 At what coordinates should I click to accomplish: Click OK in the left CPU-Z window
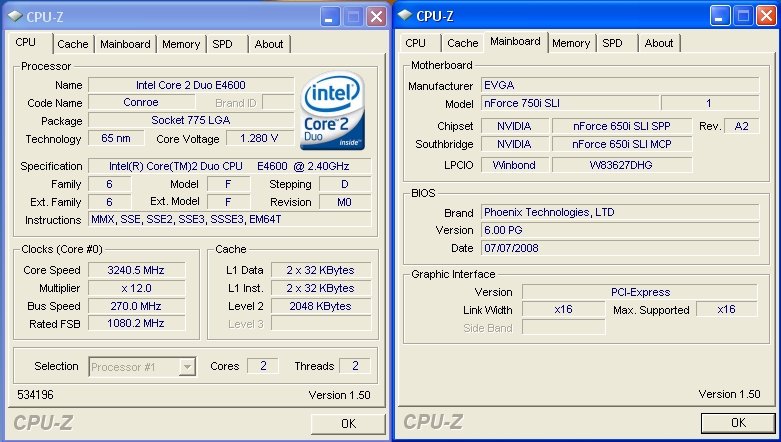pos(348,424)
